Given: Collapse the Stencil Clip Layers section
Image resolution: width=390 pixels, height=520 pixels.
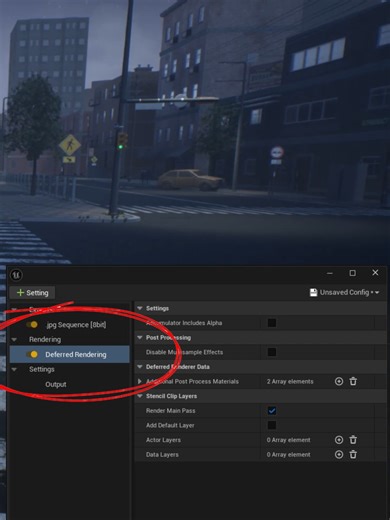Looking at the screenshot, I should tap(140, 396).
